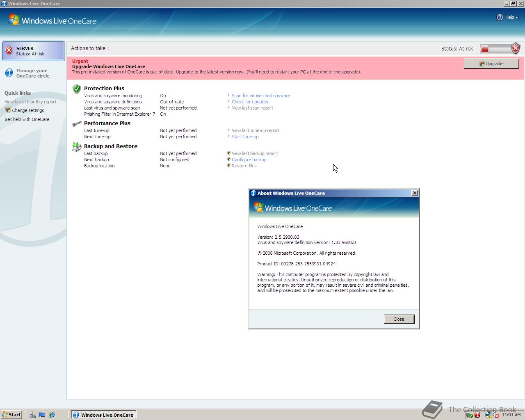Click the red shield icon beside SERVER
The image size is (525, 420).
(x=9, y=51)
